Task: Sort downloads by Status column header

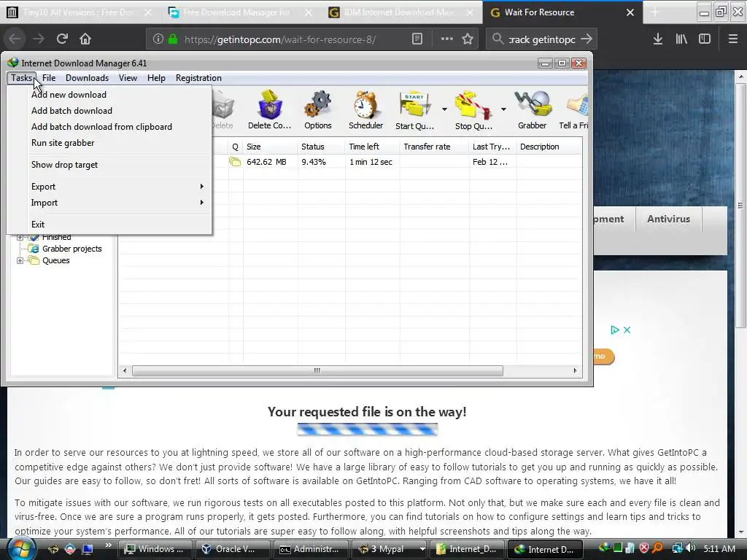Action: [321, 147]
